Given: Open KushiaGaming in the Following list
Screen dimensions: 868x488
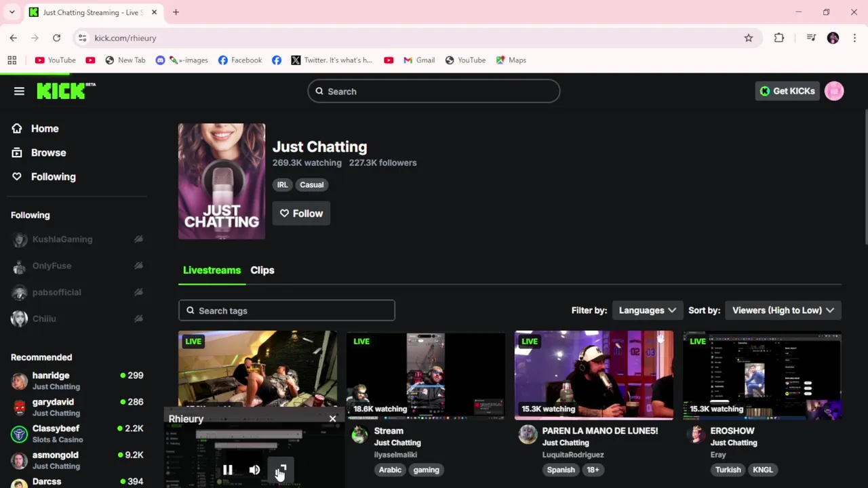Looking at the screenshot, I should click(x=77, y=239).
